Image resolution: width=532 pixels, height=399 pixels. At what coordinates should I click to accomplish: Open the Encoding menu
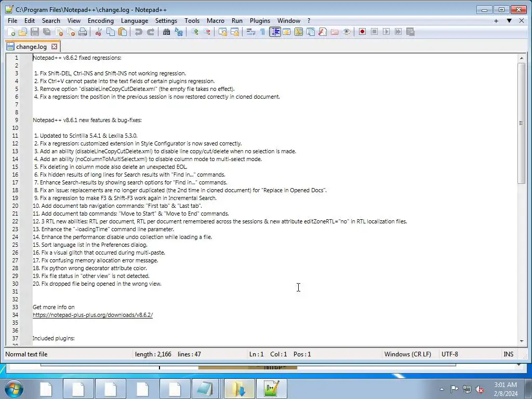pos(101,21)
